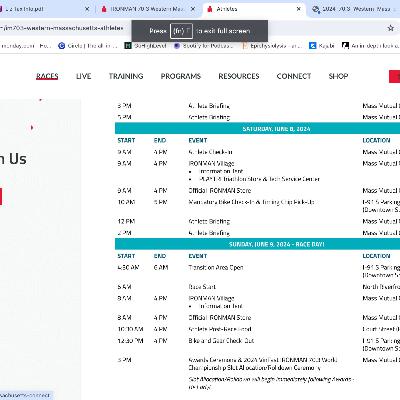400x400 pixels.
Task: Go to the SHOP page
Action: pyautogui.click(x=338, y=76)
